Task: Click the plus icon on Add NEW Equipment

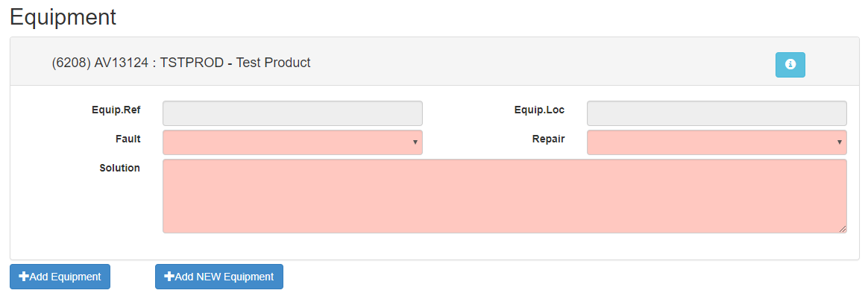Action: (169, 277)
